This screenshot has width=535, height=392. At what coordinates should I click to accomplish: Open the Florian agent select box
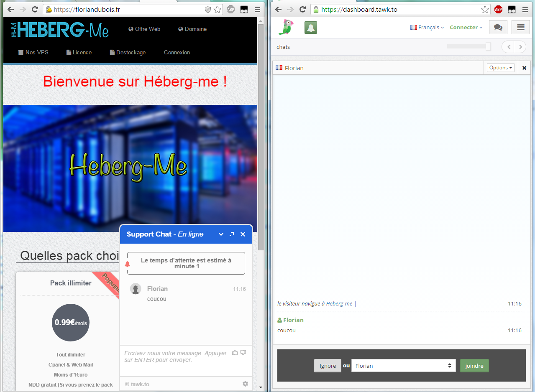pos(404,366)
